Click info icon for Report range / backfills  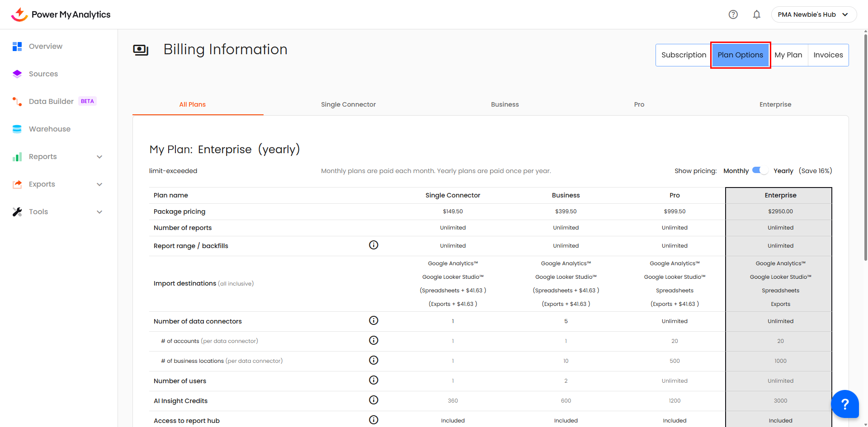click(373, 245)
